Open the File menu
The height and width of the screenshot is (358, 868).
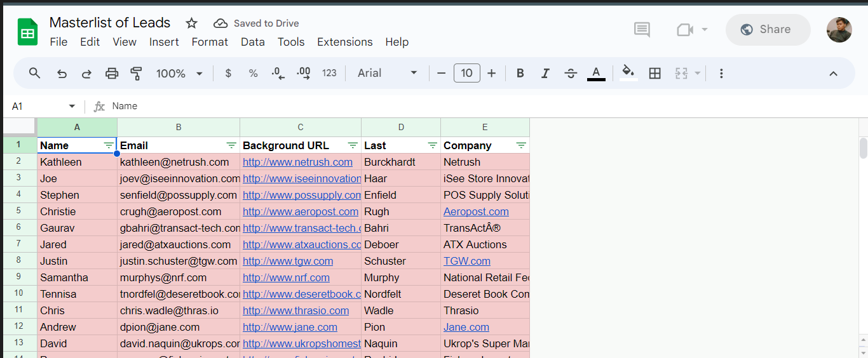tap(58, 42)
